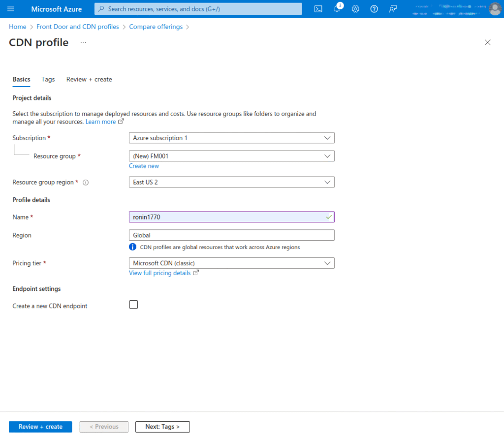Click the green checkmark in the Name field
This screenshot has width=504, height=439.
[328, 217]
